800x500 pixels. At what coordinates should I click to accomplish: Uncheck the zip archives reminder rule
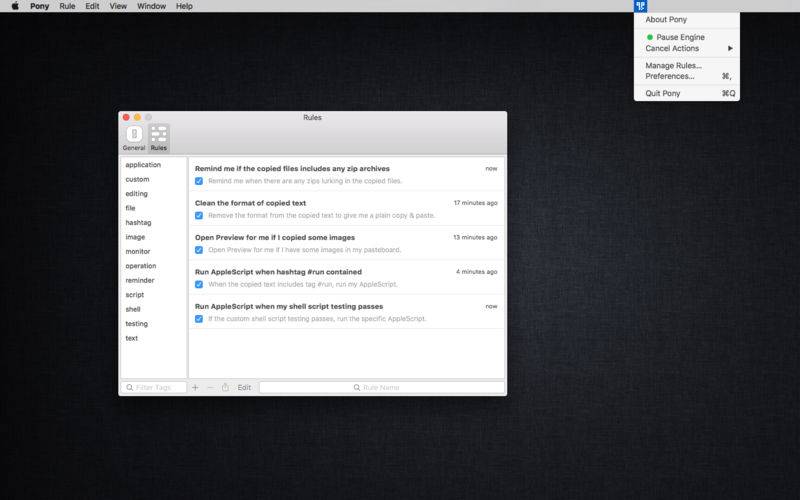(199, 181)
